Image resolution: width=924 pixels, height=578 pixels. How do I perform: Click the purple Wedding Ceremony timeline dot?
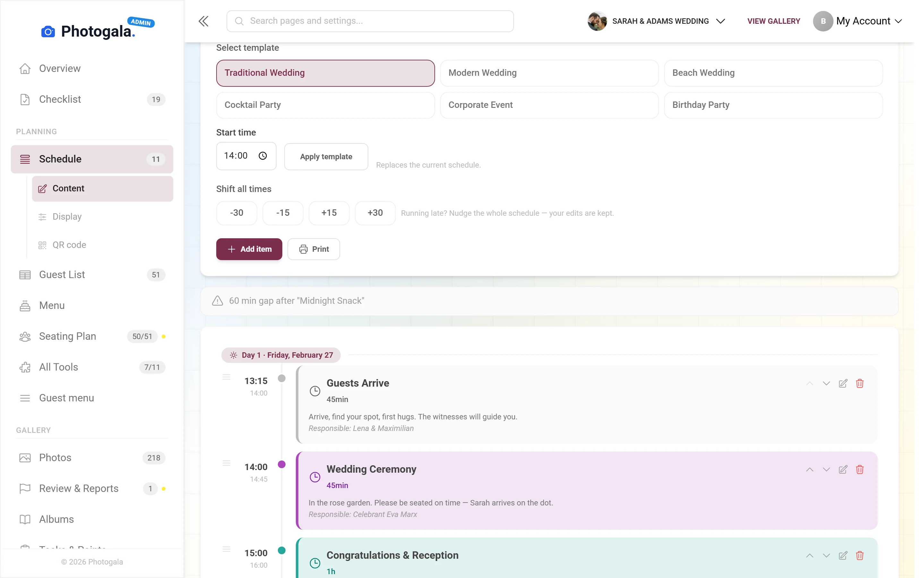282,464
